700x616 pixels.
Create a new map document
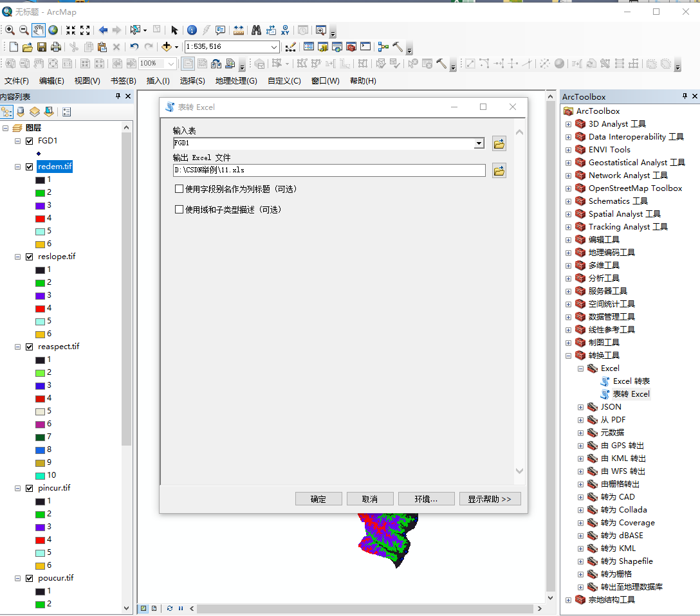click(x=14, y=47)
